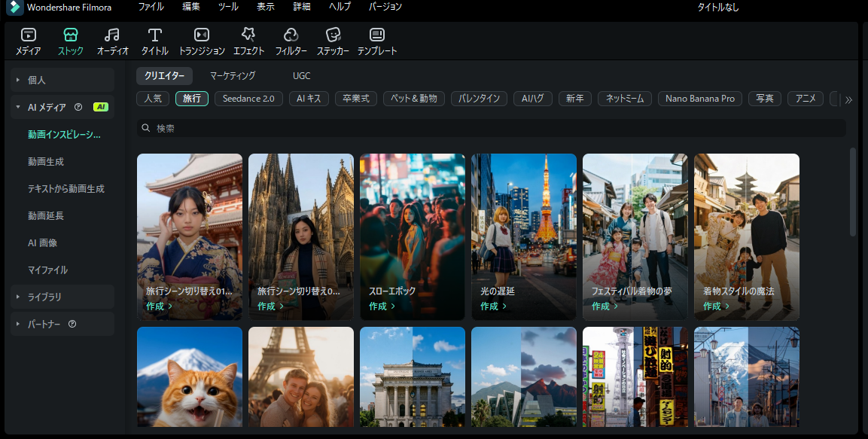Open the トランジション transitions icon
The height and width of the screenshot is (439, 868).
click(201, 41)
